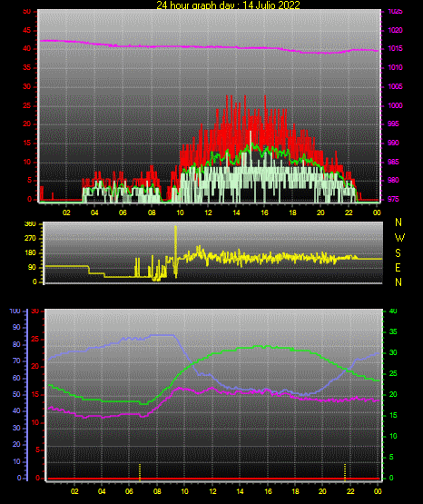Viewport: 423px width, 504px height.
Task: Click 45 on the top chart's red wind axis
Action: click(27, 30)
